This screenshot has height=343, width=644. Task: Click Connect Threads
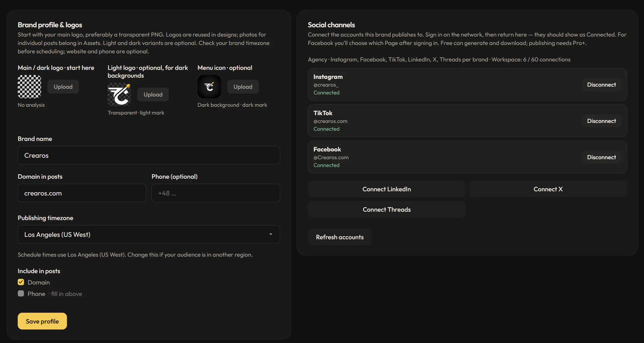387,210
